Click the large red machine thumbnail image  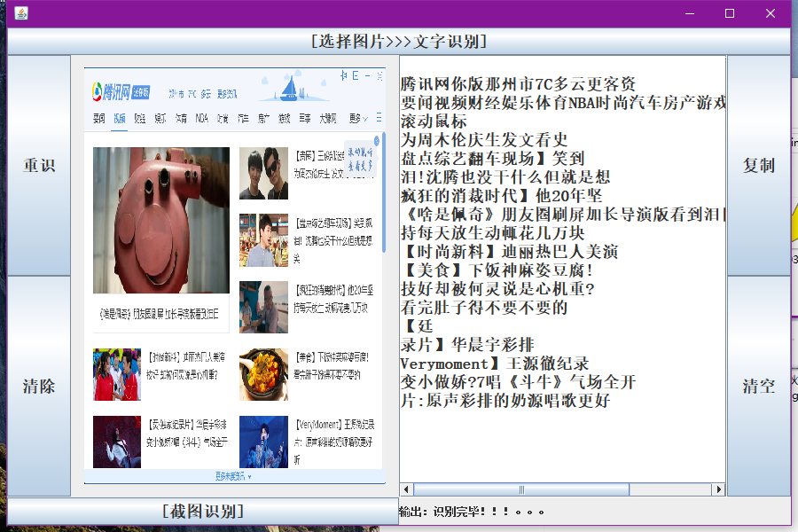click(161, 221)
